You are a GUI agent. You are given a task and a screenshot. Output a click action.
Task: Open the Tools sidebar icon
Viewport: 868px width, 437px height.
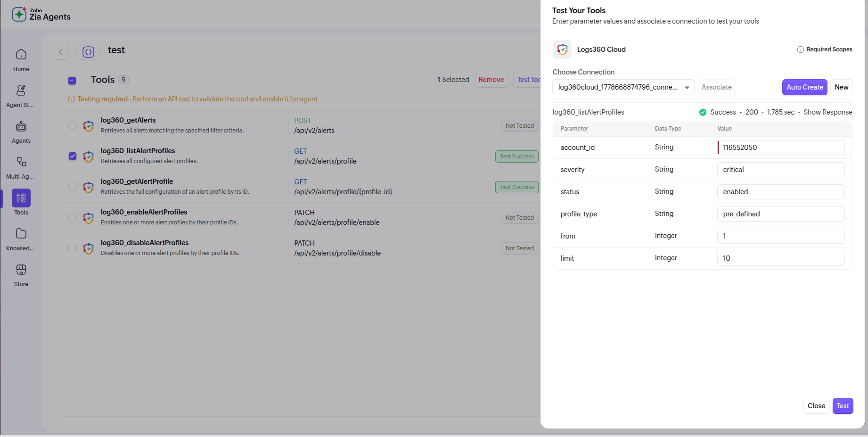pyautogui.click(x=21, y=198)
